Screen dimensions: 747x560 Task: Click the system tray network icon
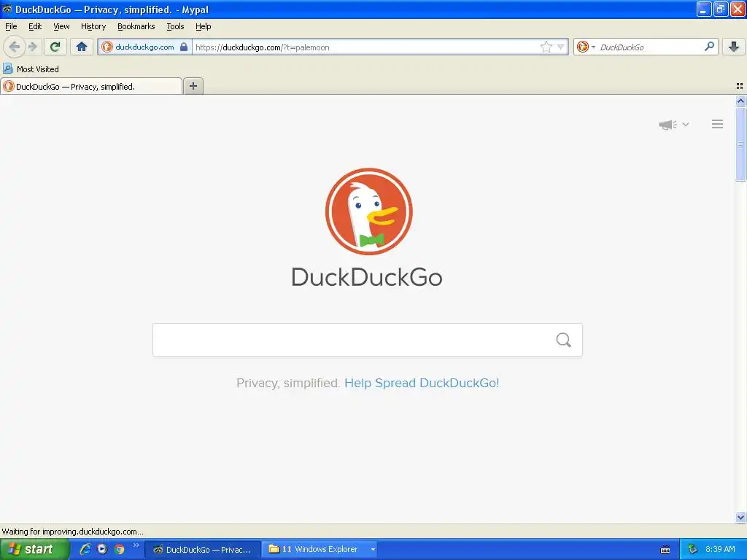coord(693,549)
